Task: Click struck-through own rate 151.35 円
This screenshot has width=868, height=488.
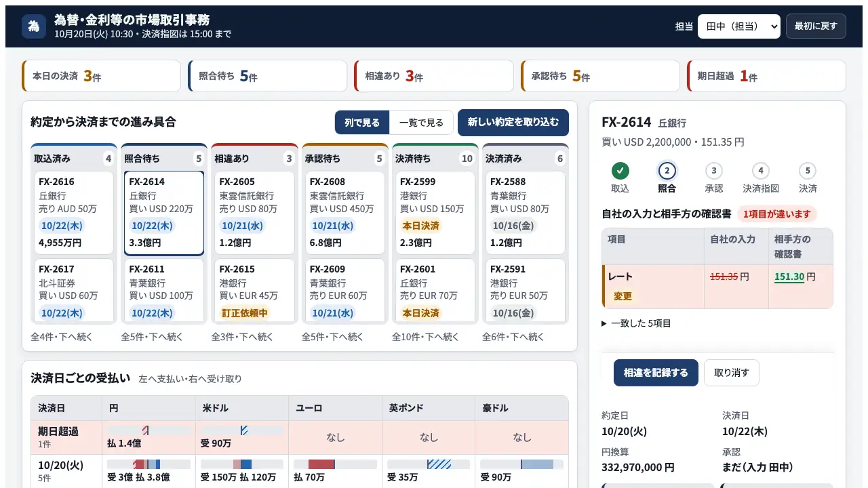Action: tap(729, 277)
